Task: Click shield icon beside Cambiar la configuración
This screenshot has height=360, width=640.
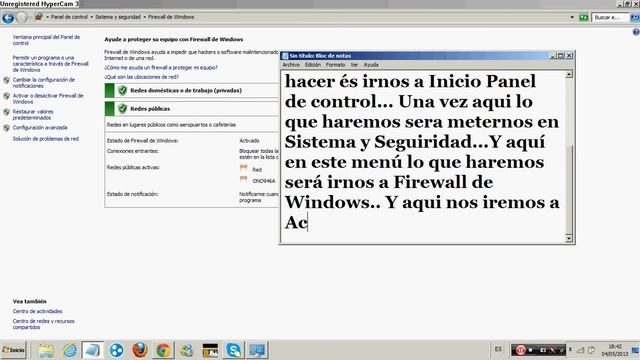Action: [x=7, y=80]
